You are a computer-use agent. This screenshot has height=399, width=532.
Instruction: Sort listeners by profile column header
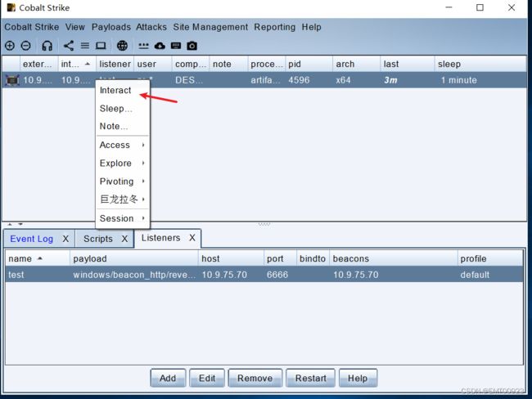coord(490,258)
